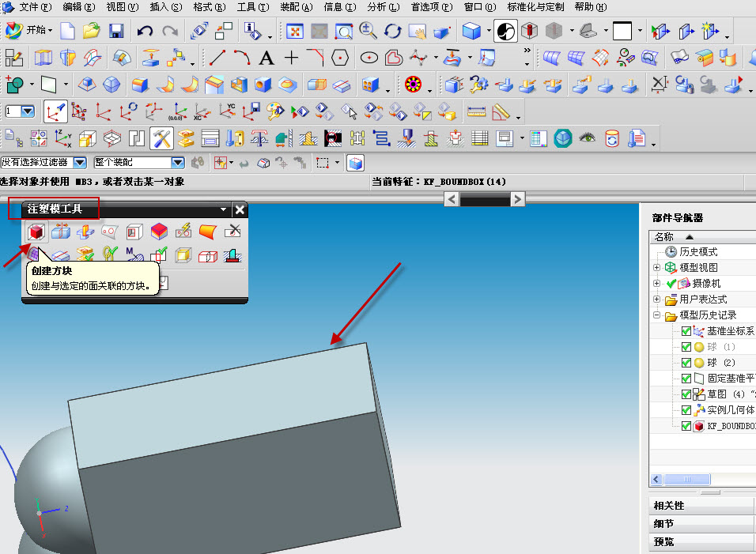Open the 相关性 panel section
This screenshot has height=554, width=756.
pyautogui.click(x=702, y=506)
